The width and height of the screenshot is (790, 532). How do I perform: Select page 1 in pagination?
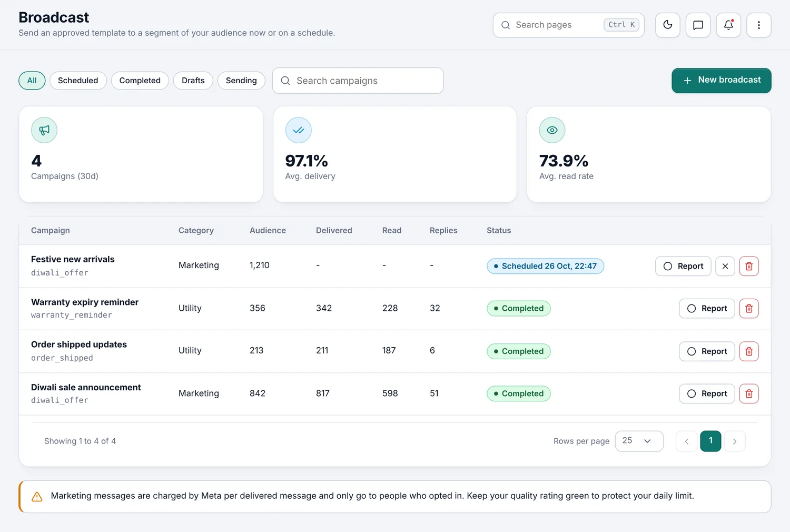pos(710,441)
